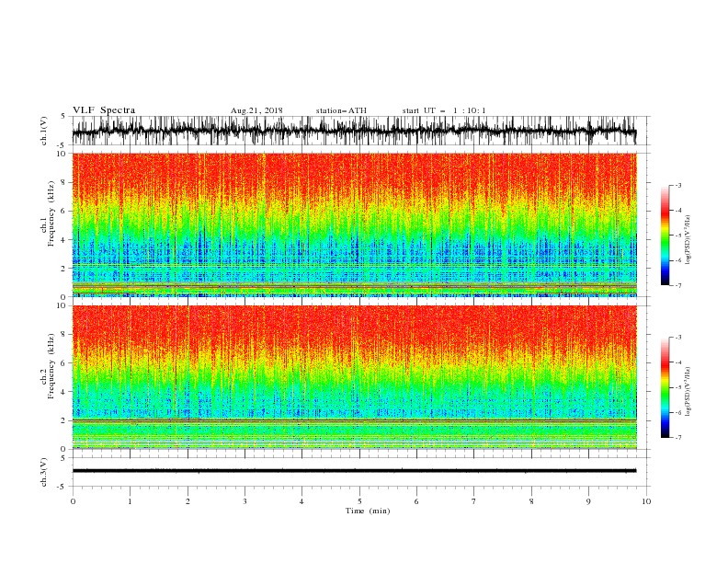This screenshot has width=728, height=563.
Task: Click the "-5" label on ch.2 color scale
Action: (x=678, y=387)
